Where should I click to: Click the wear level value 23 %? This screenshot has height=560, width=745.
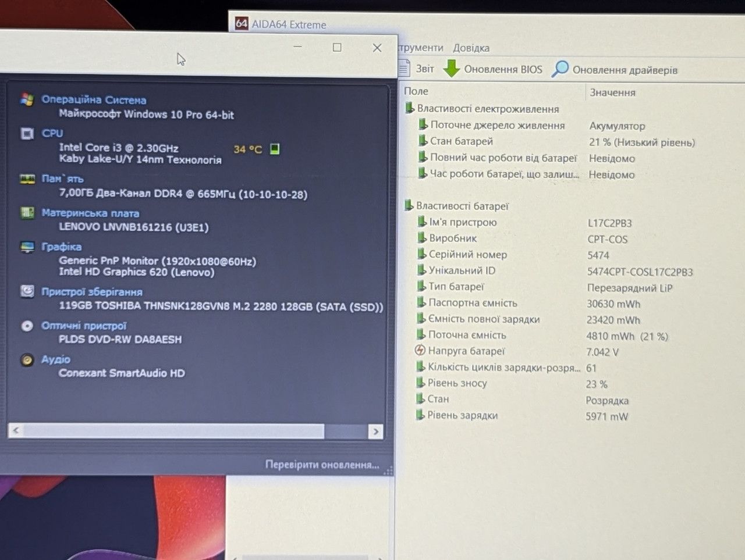pyautogui.click(x=597, y=384)
